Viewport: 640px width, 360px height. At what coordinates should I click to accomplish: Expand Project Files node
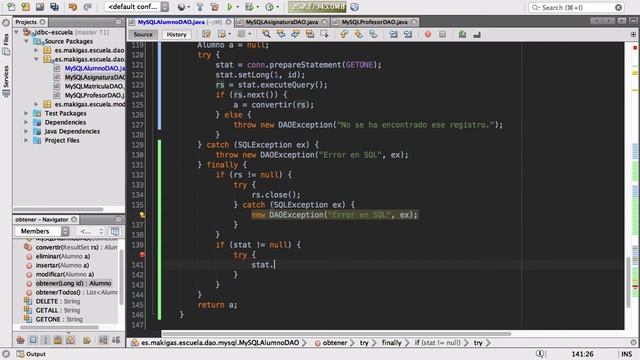26,140
